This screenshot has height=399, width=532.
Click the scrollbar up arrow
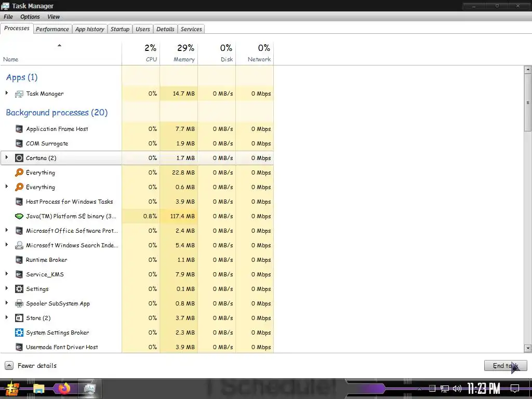(x=527, y=70)
